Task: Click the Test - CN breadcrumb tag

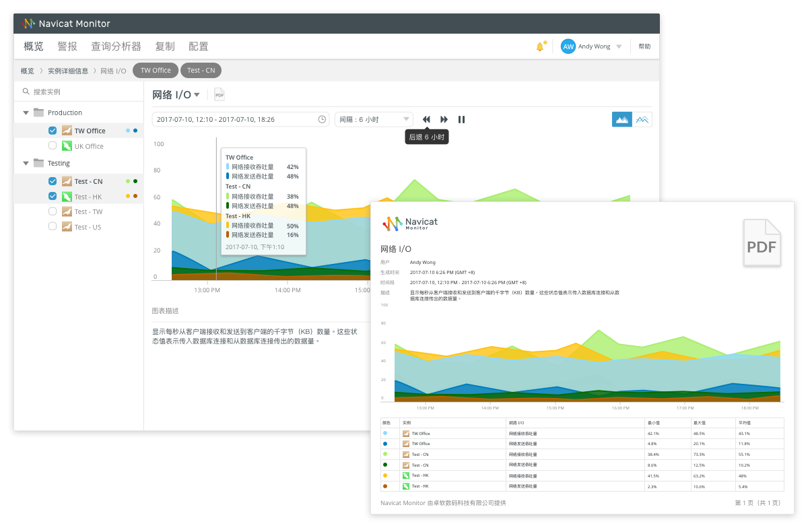Action: pos(201,71)
